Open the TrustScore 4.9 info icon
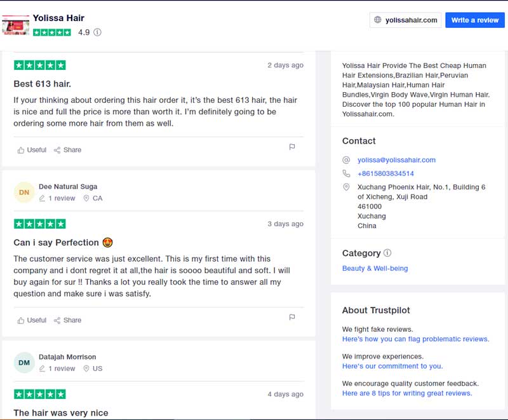 [x=97, y=32]
